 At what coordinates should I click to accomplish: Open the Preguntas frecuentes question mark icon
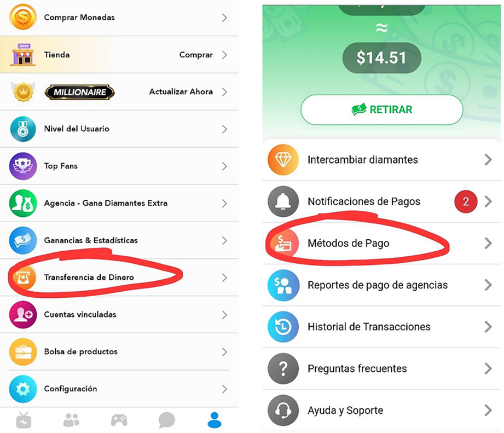(283, 369)
